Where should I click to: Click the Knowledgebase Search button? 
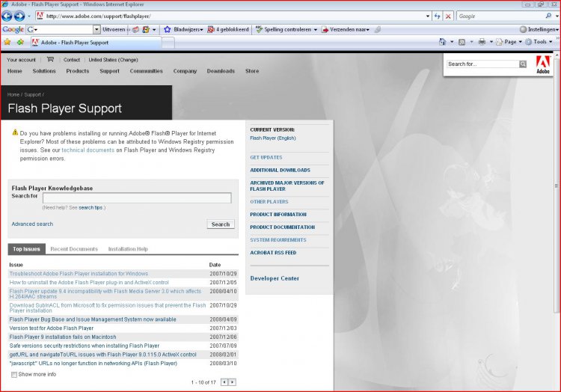coord(221,224)
